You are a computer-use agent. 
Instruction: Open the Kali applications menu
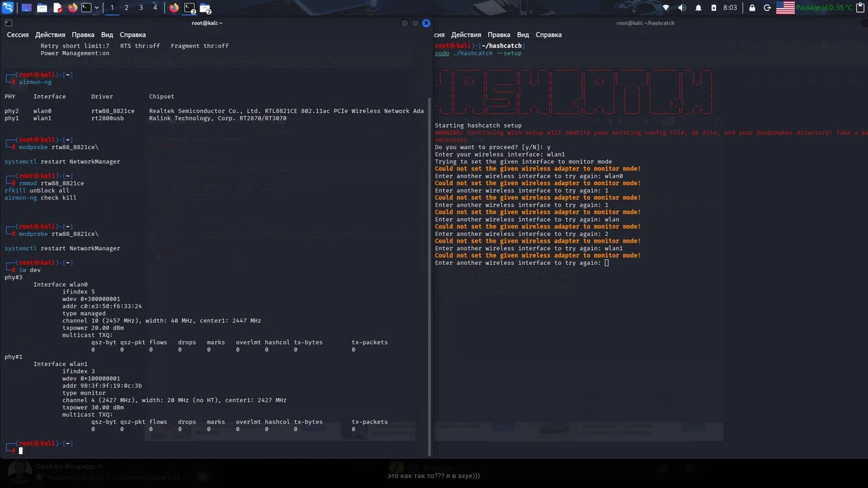tap(7, 7)
